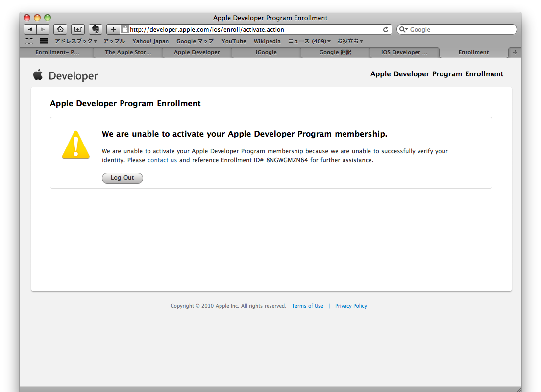Click the URL address bar
This screenshot has height=392, width=541.
click(255, 30)
